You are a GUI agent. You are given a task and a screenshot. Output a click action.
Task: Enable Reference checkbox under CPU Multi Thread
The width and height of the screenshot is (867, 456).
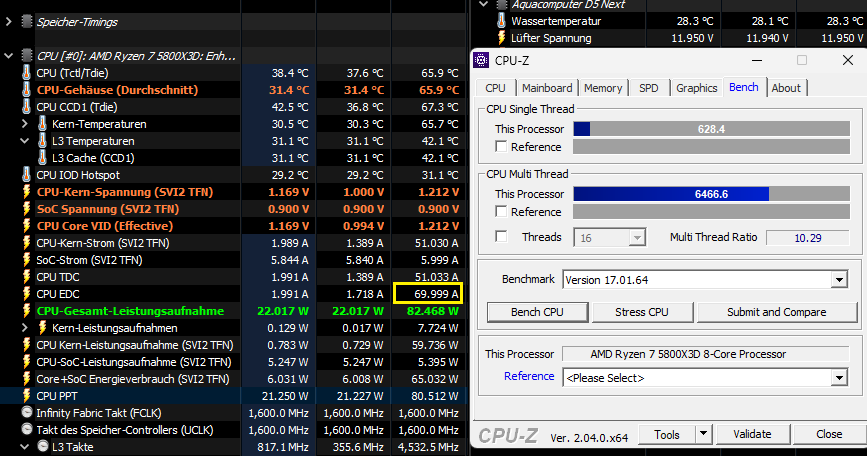501,211
